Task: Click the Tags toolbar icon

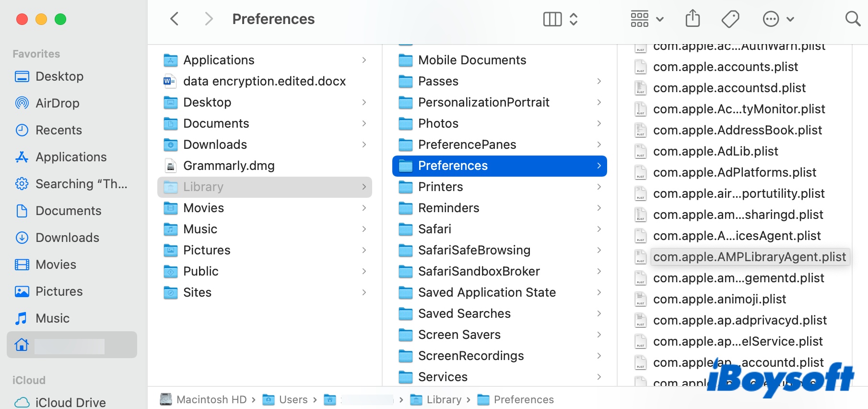Action: pos(730,19)
